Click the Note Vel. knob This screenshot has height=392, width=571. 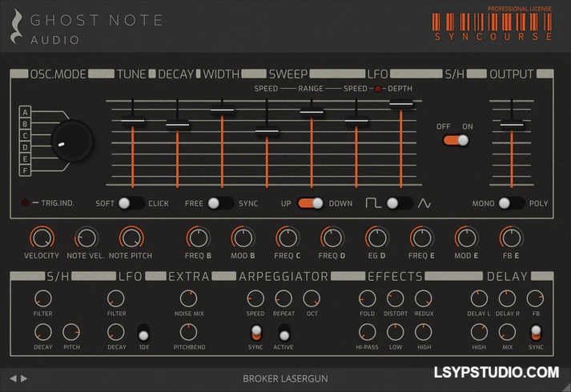pyautogui.click(x=86, y=238)
